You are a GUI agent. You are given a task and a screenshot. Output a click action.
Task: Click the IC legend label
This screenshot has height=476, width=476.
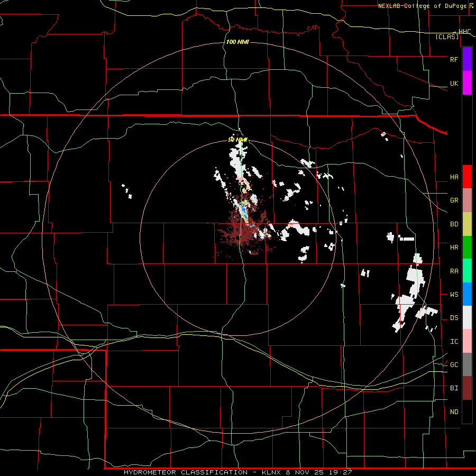pyautogui.click(x=454, y=341)
